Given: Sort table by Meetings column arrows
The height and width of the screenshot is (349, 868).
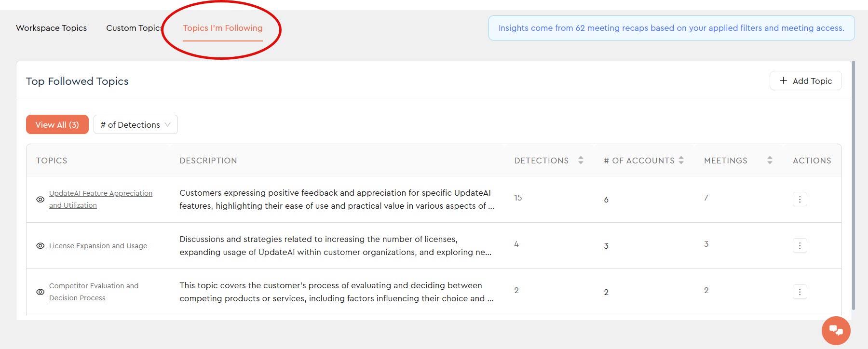Looking at the screenshot, I should coord(770,160).
